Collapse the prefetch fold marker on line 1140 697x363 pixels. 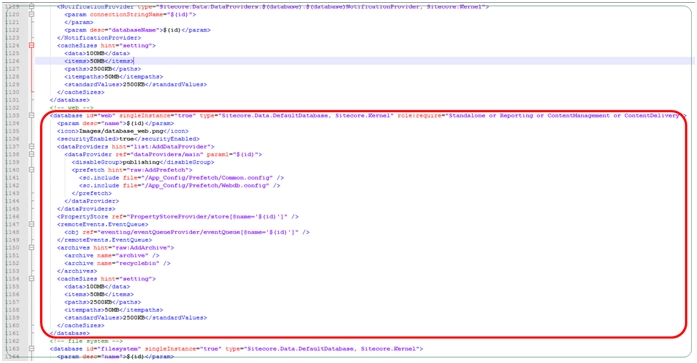32,170
